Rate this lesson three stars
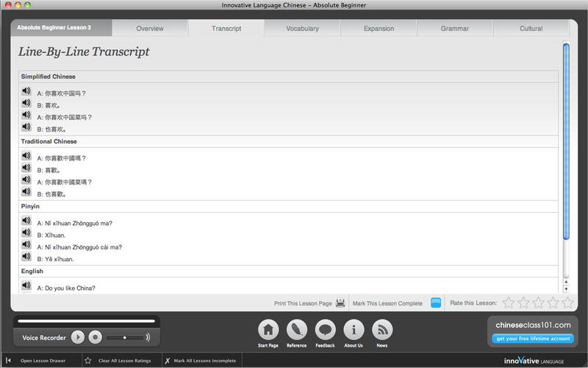 pos(538,302)
